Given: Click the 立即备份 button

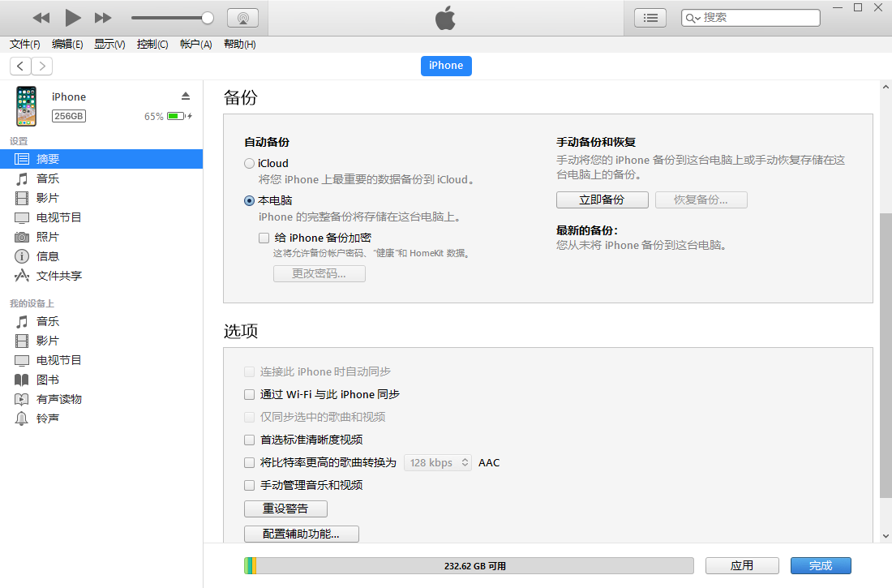Looking at the screenshot, I should [x=602, y=200].
